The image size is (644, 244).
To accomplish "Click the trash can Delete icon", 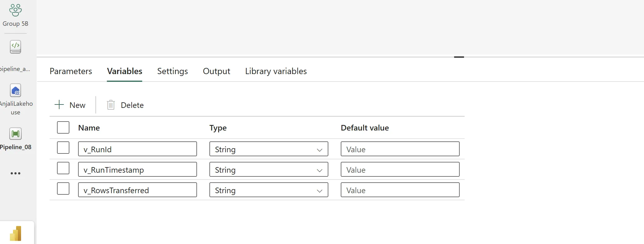I will [111, 105].
